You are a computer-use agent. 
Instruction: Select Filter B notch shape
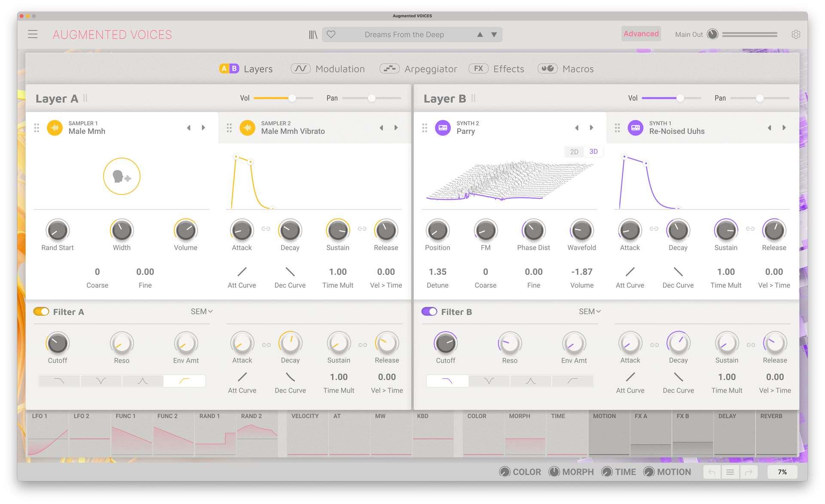pos(489,381)
